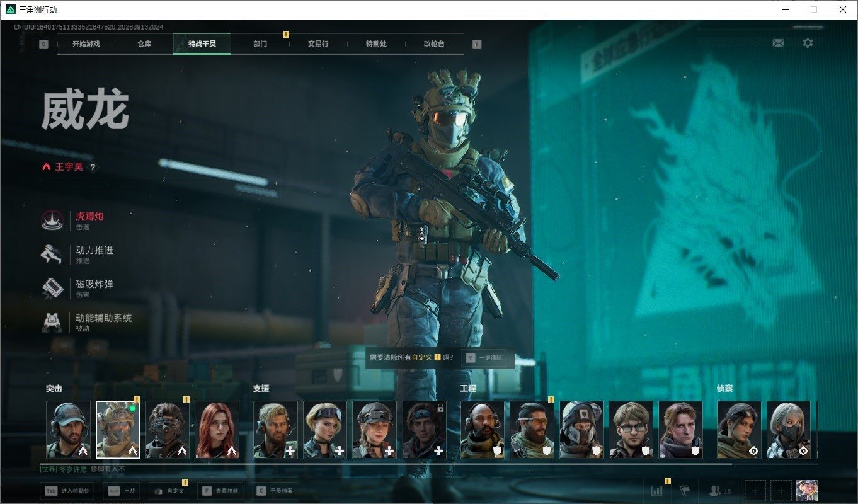The width and height of the screenshot is (858, 504).
Task: Click the Q key previous-tab icon
Action: tap(43, 44)
